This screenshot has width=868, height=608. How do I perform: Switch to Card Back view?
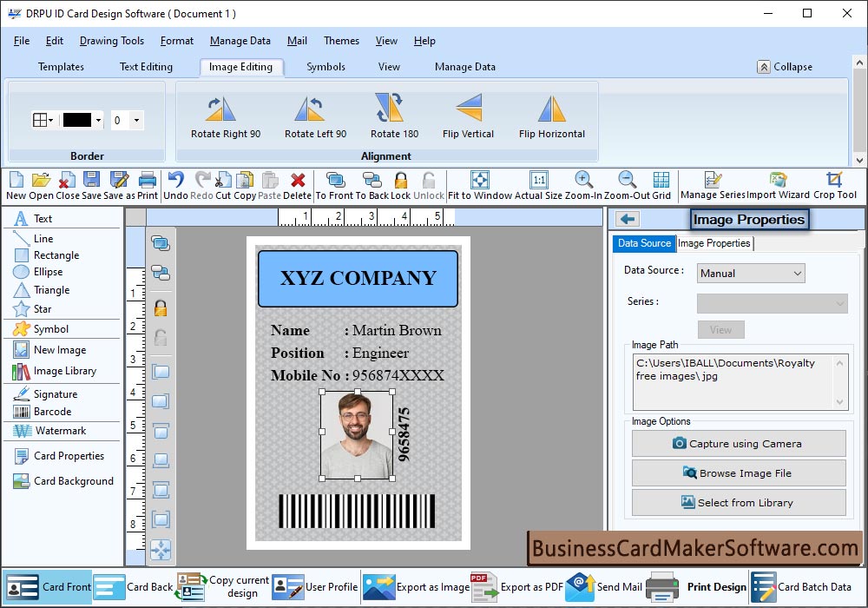click(134, 587)
